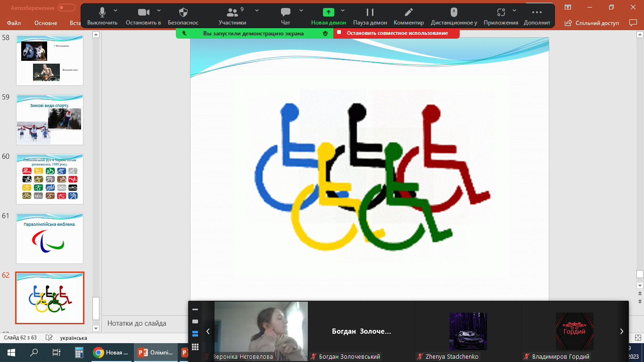Switch to Chrome Новая taskbar window
Screen dimensions: 644x362
pos(111,352)
